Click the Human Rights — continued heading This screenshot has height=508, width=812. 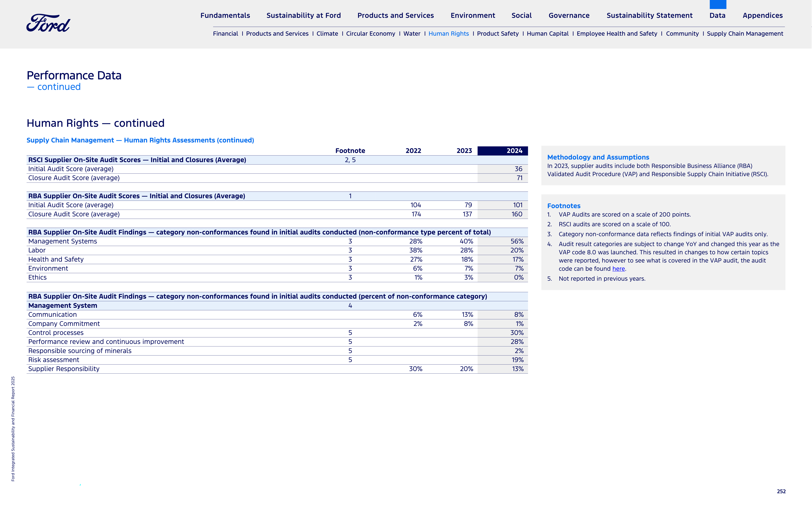tap(96, 123)
